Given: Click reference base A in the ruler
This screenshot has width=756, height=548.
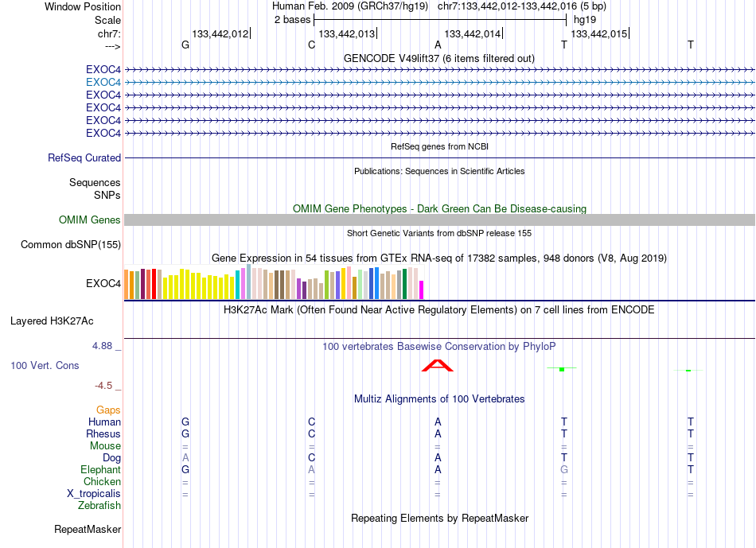Looking at the screenshot, I should click(x=438, y=45).
